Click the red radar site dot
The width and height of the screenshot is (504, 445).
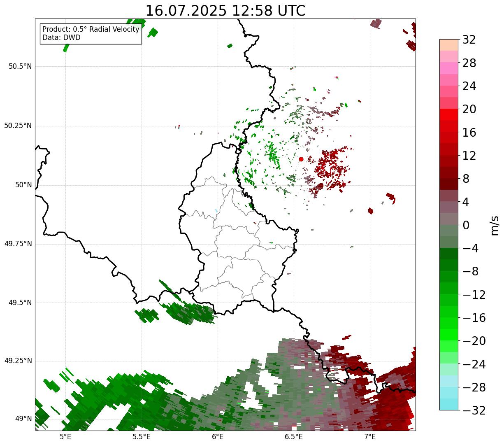[x=301, y=159]
